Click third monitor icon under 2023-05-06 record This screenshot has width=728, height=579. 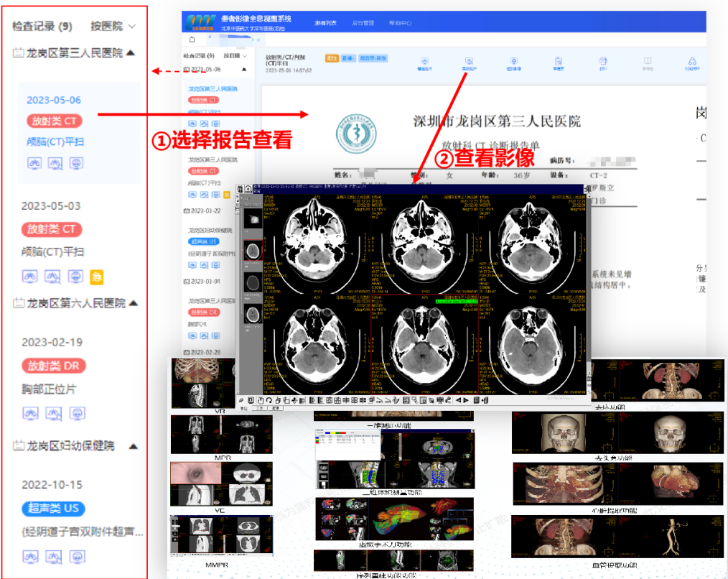(x=75, y=163)
